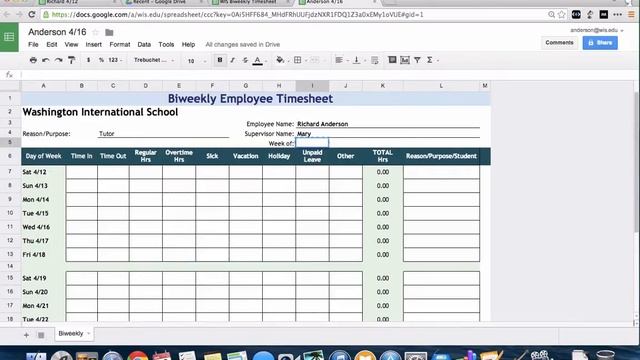Click the Filter funnel icon

pos(417,60)
